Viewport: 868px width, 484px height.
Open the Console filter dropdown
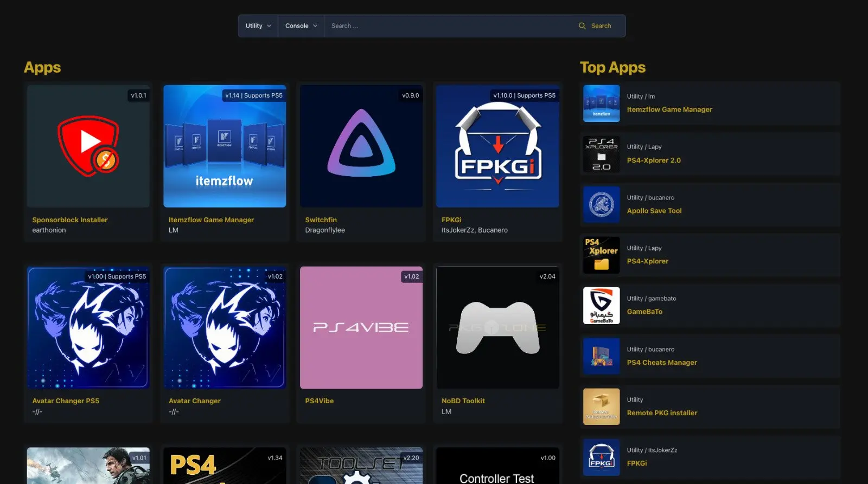[301, 26]
